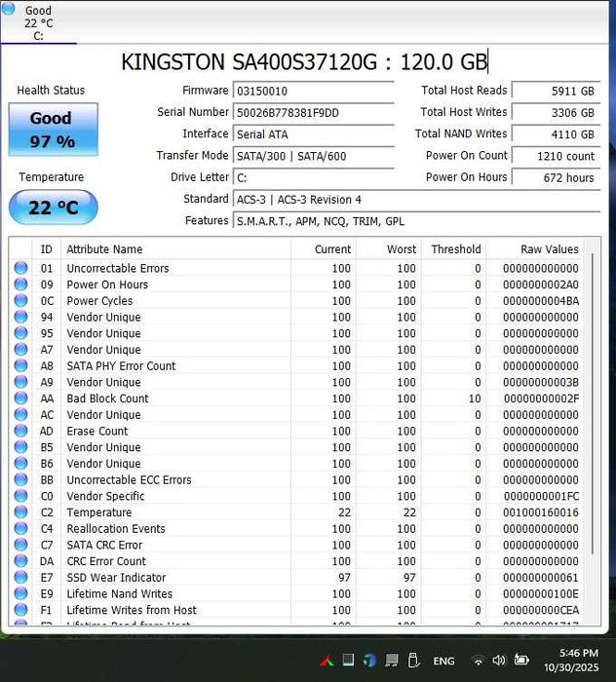This screenshot has height=682, width=616.
Task: Select the raw value 00000000002F
Action: click(x=542, y=398)
